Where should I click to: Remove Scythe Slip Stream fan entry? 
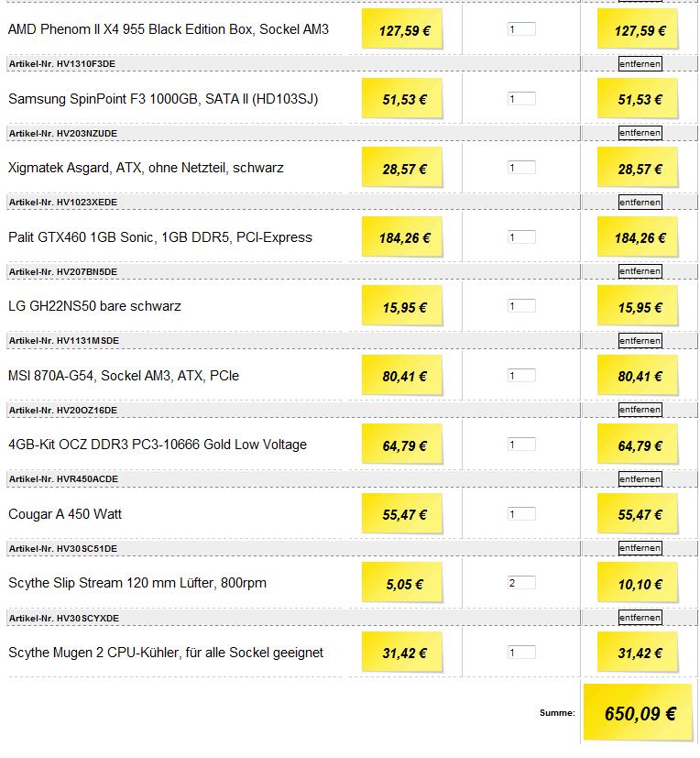(640, 548)
